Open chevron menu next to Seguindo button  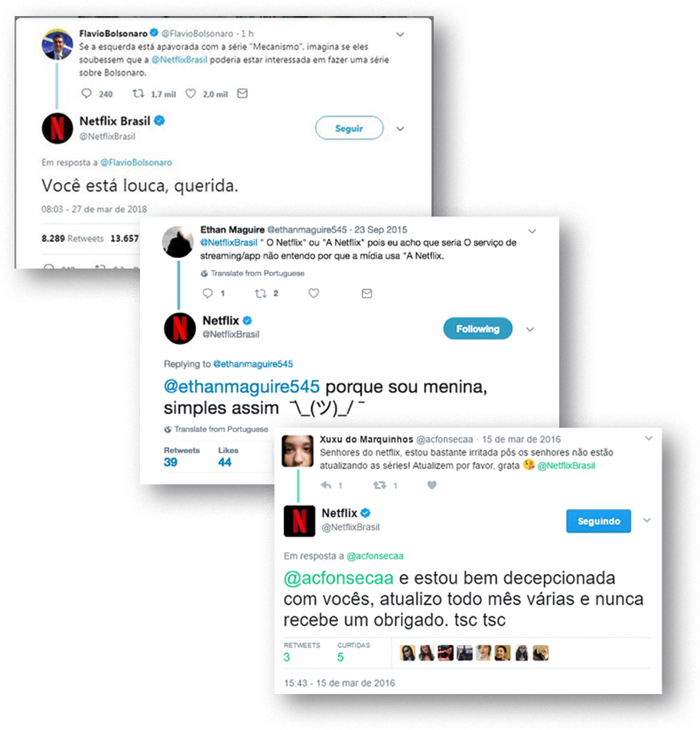tap(647, 520)
